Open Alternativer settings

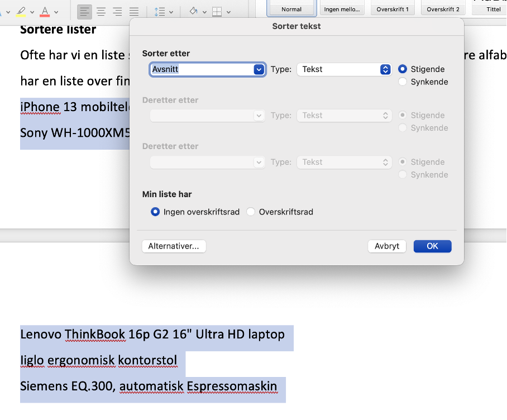point(174,246)
